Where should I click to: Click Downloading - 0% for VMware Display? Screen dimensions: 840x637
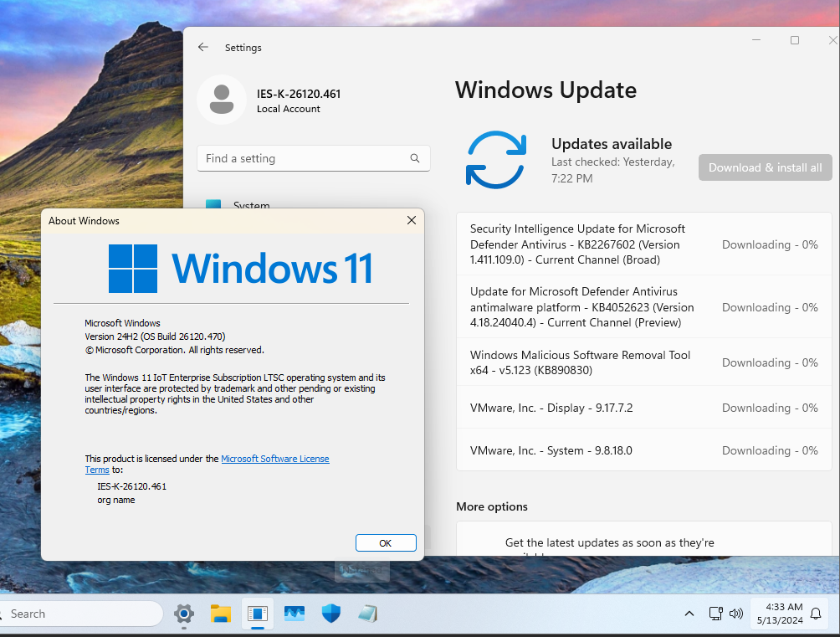click(x=770, y=408)
